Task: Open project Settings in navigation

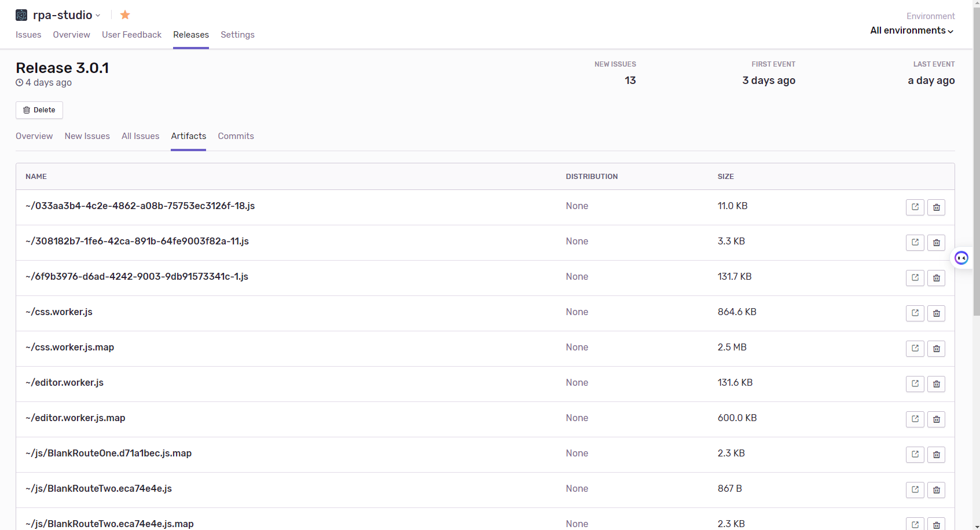Action: pos(237,35)
